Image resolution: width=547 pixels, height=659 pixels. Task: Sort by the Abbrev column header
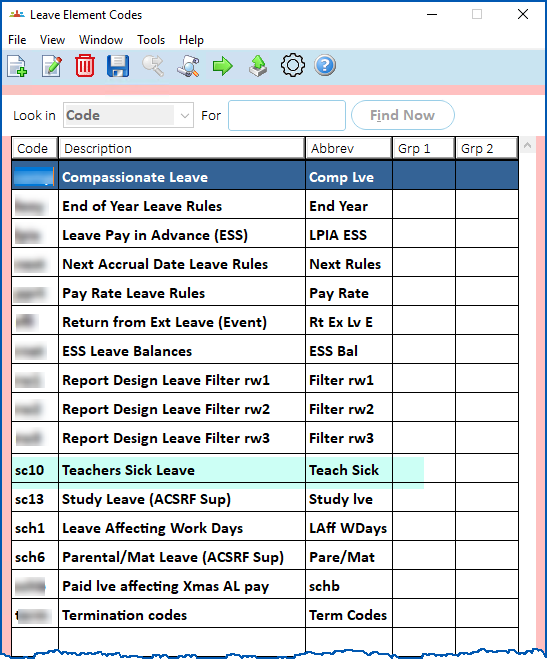(x=348, y=148)
